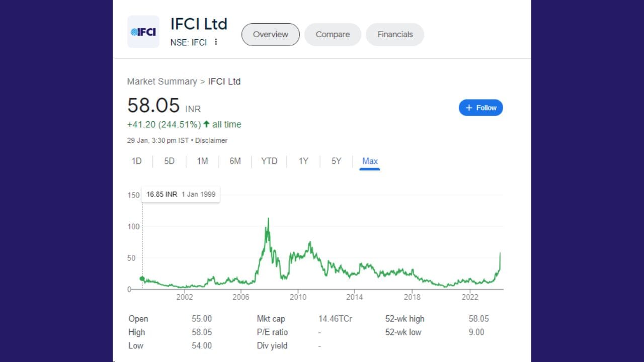
Task: Open the Compare tab
Action: [x=333, y=34]
